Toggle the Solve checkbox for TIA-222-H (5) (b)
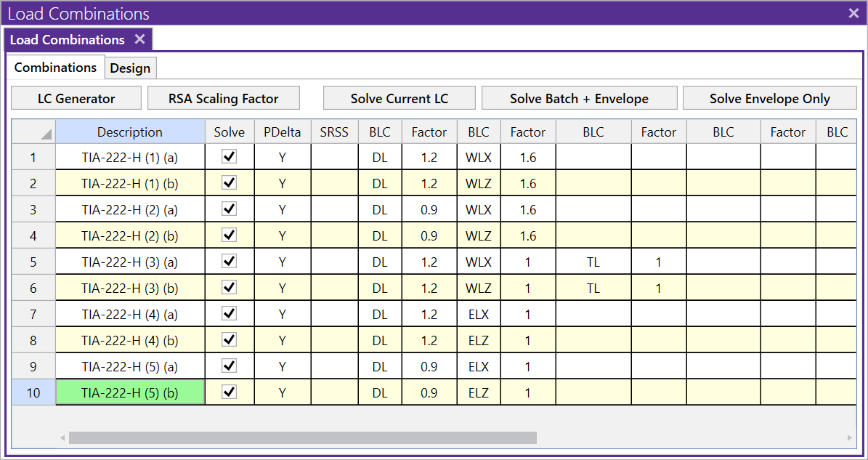868x460 pixels. [x=229, y=392]
